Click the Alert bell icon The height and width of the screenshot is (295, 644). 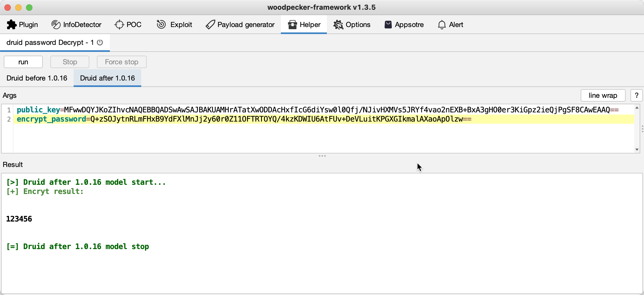pyautogui.click(x=442, y=25)
